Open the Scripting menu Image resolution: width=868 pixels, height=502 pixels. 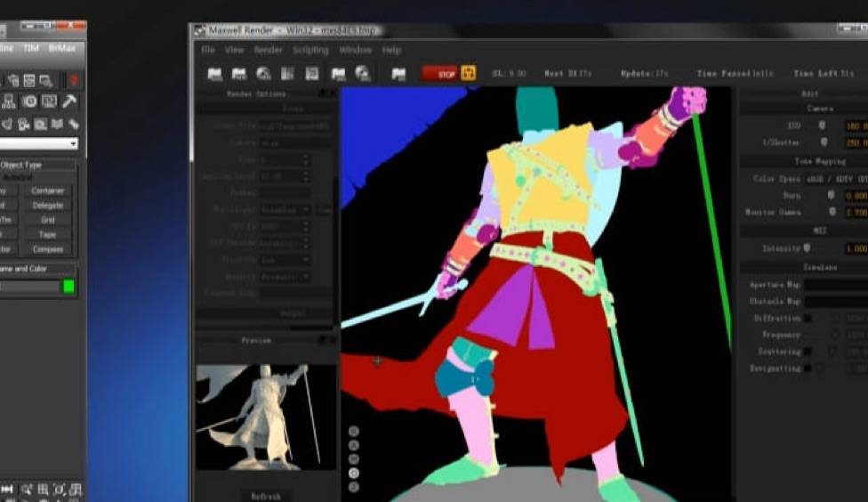[x=310, y=50]
